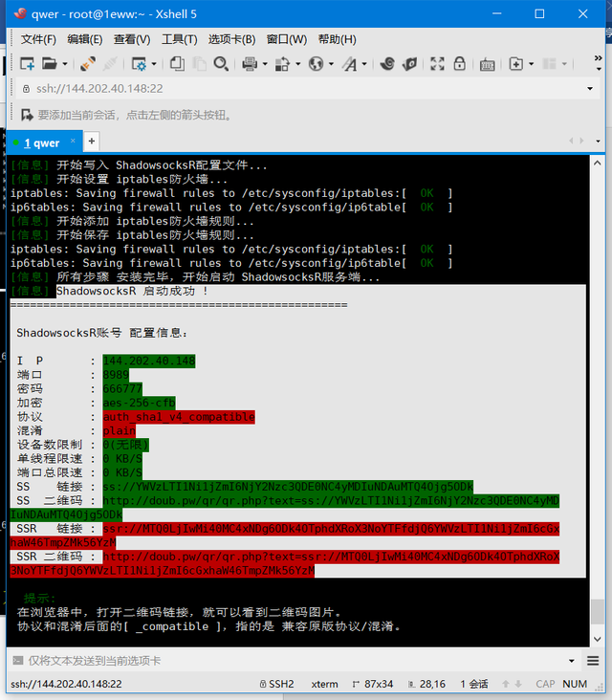Click the padlock Lock screen icon

pyautogui.click(x=459, y=64)
